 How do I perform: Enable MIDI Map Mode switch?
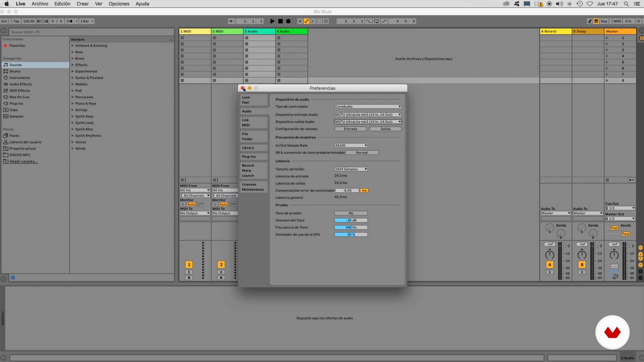coord(617,21)
